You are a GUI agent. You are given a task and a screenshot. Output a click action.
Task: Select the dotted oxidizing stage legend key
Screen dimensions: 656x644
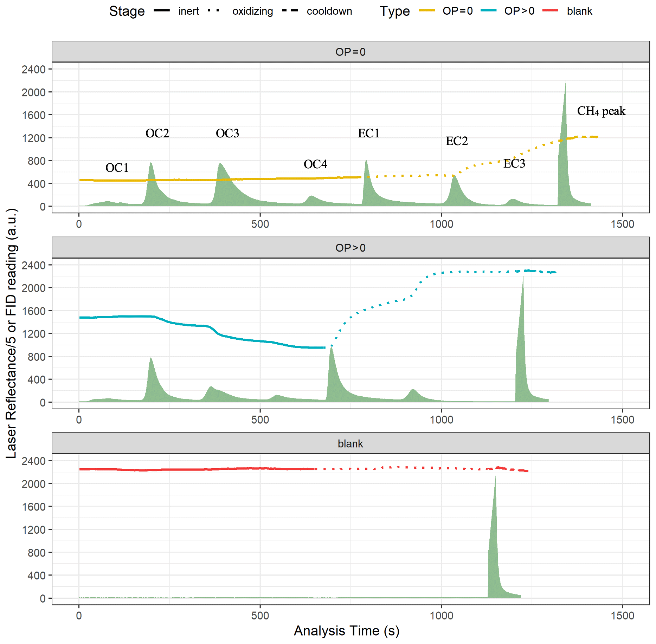pos(213,11)
